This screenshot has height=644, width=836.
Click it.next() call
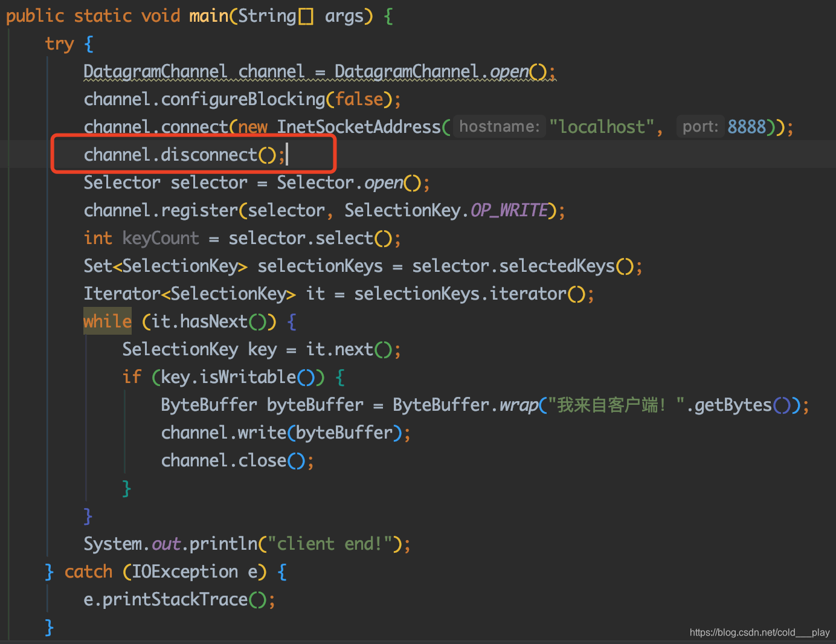pyautogui.click(x=349, y=349)
